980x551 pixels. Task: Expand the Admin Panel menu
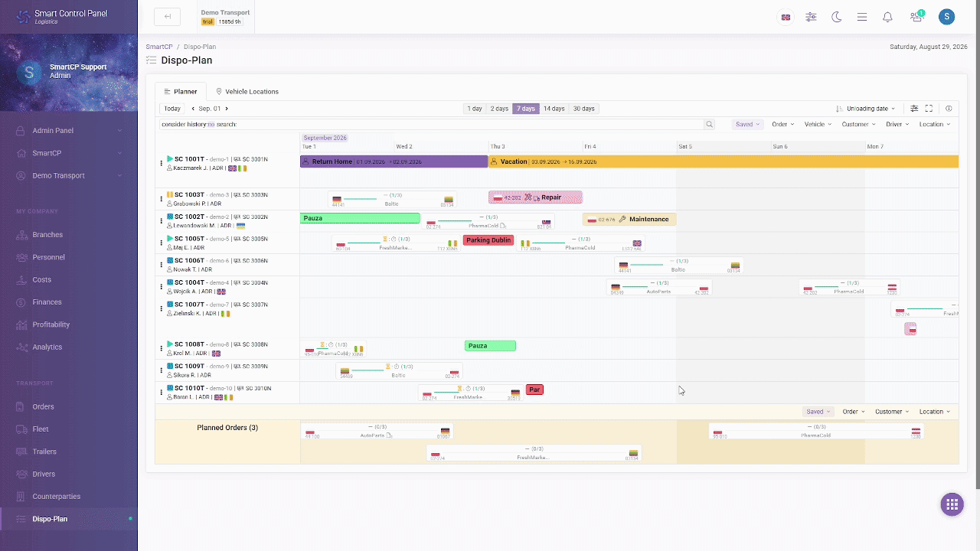pyautogui.click(x=69, y=131)
